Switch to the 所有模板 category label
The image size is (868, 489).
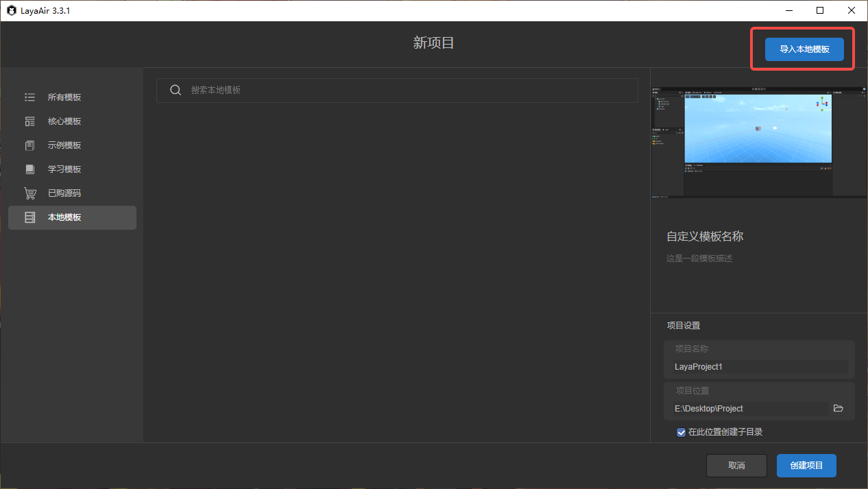[64, 97]
